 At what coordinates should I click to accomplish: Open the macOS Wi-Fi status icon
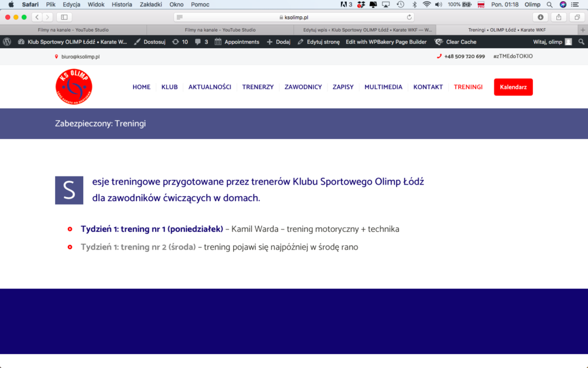tap(426, 4)
